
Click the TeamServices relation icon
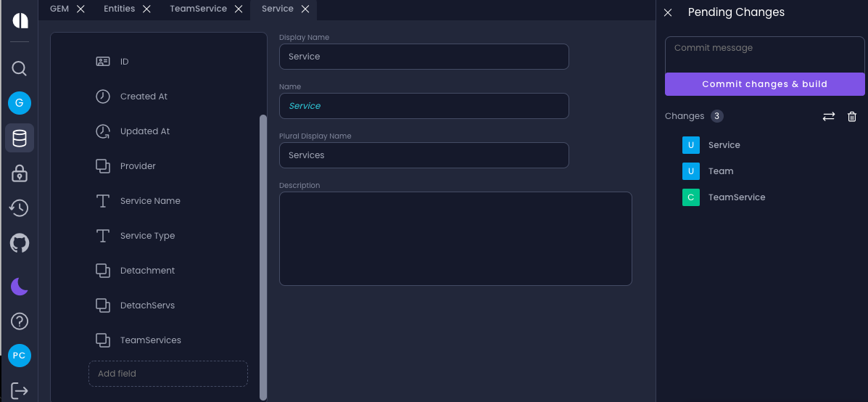click(103, 340)
